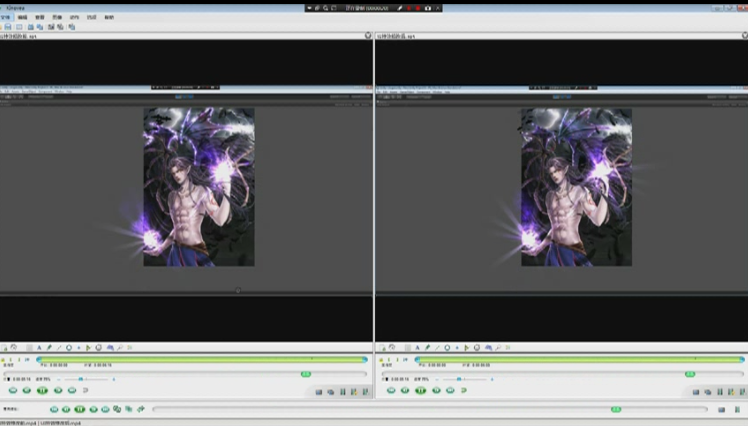
Task: Open the screen recorder dropdown arrow
Action: (309, 8)
